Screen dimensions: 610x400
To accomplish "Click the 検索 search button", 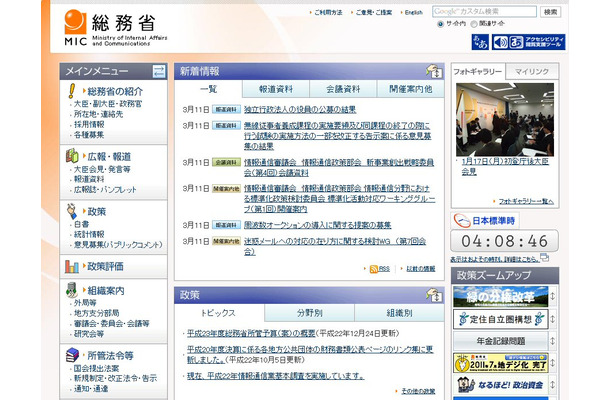I will click(550, 12).
